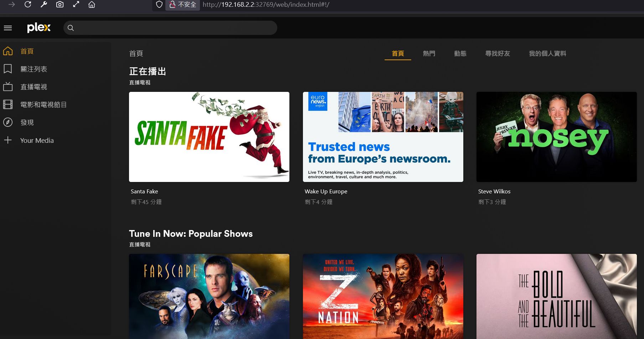Expand Your Media in the sidebar

[37, 140]
